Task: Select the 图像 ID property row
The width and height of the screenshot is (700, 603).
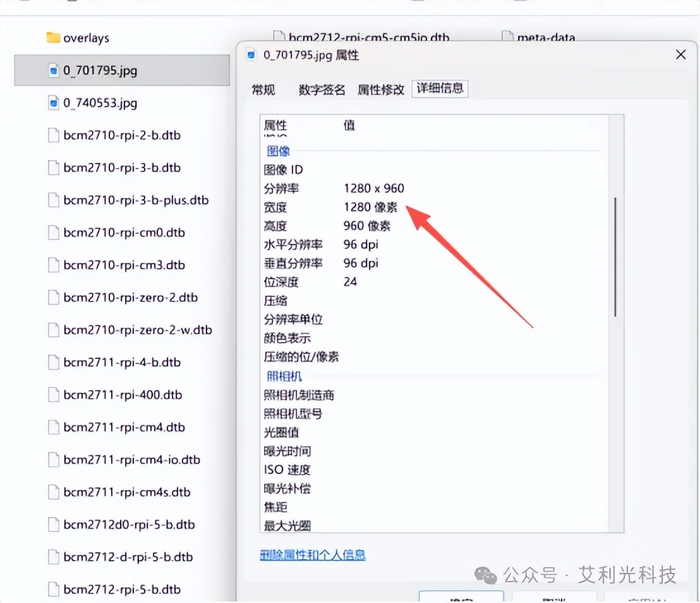Action: pyautogui.click(x=433, y=169)
